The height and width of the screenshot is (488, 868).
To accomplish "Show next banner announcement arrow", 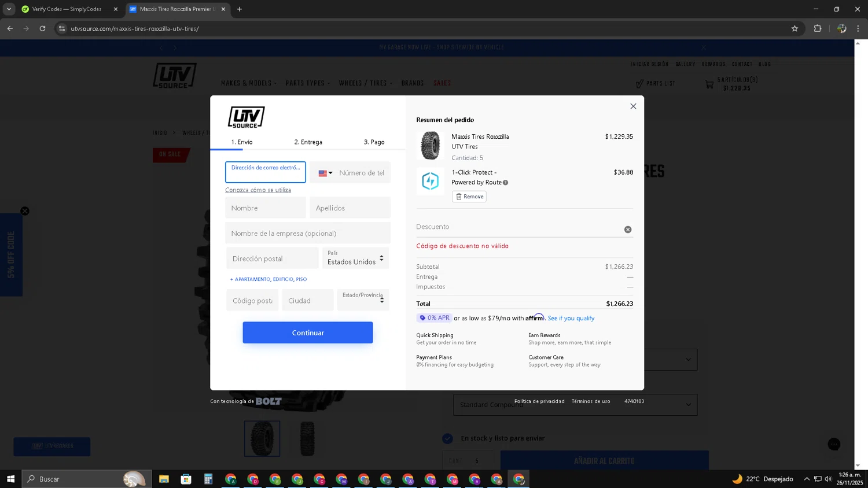I will 175,47.
